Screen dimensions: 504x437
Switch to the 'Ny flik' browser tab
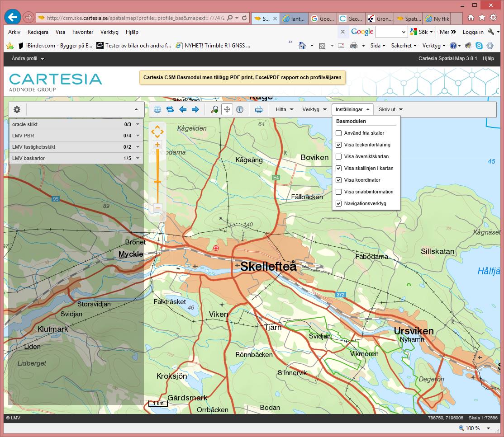437,19
